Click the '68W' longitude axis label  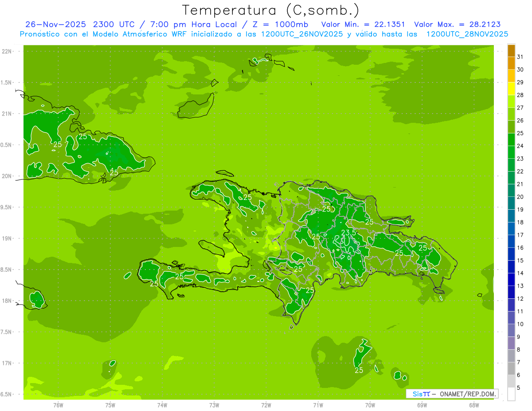click(x=474, y=405)
